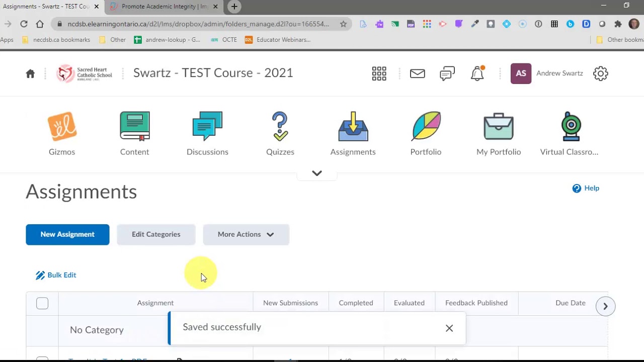
Task: Click the New Assignment button
Action: click(x=67, y=234)
